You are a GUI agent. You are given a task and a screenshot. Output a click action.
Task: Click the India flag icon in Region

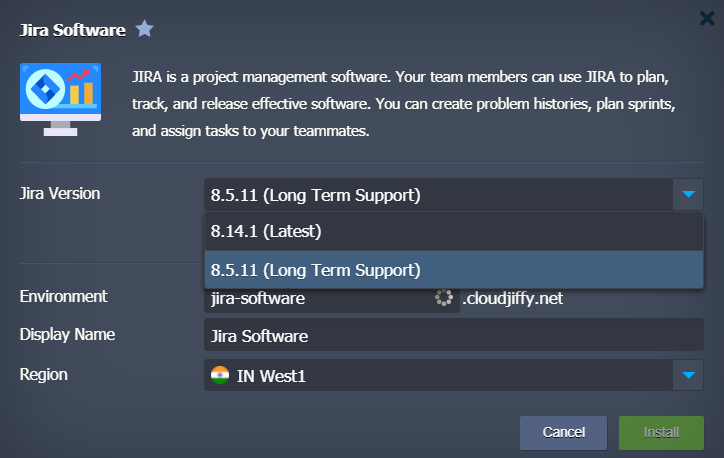pos(220,375)
